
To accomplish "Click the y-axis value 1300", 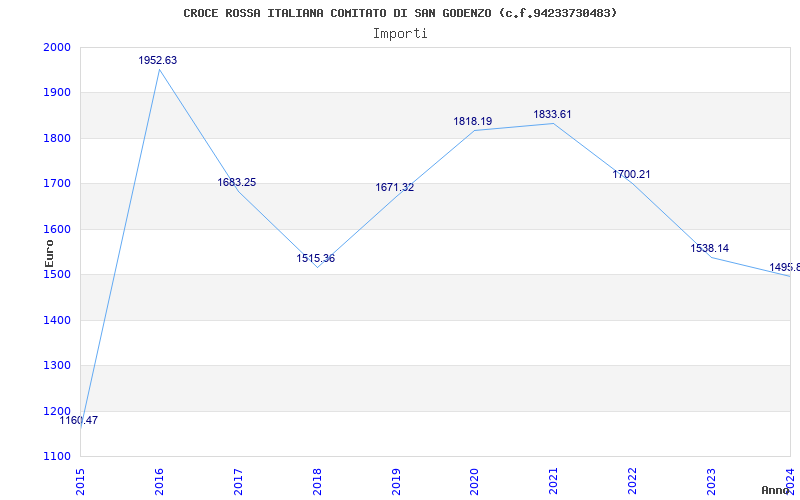I will (x=57, y=366).
